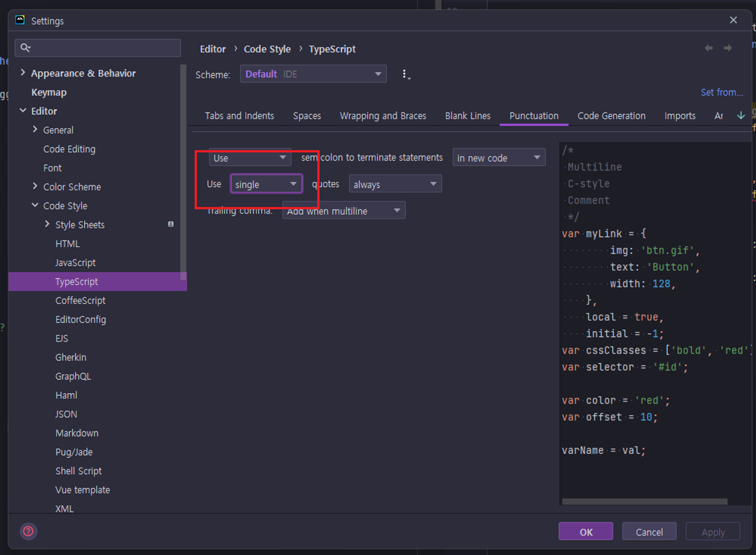Screen dimensions: 756x555
Task: Click the preview horizontal scrollbar
Action: [x=644, y=501]
